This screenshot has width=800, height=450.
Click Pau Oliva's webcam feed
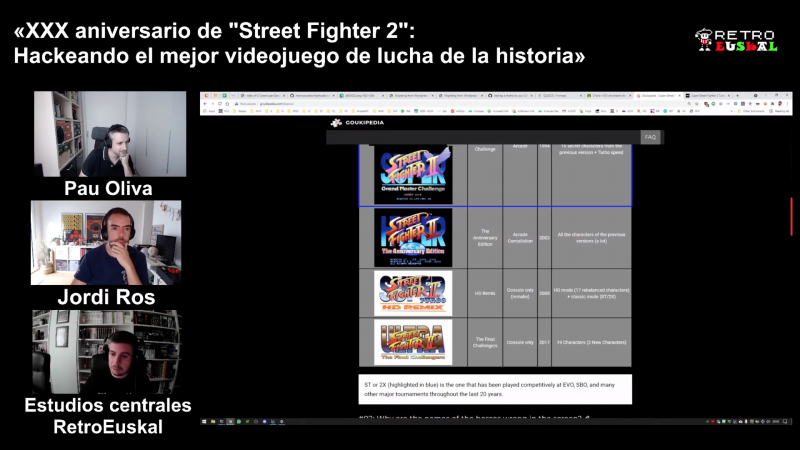110,134
